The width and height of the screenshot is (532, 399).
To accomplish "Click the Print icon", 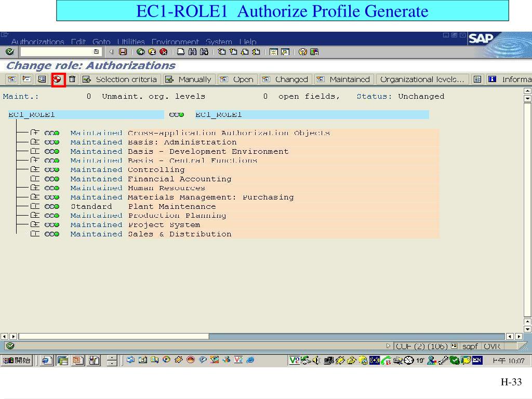I will click(181, 51).
